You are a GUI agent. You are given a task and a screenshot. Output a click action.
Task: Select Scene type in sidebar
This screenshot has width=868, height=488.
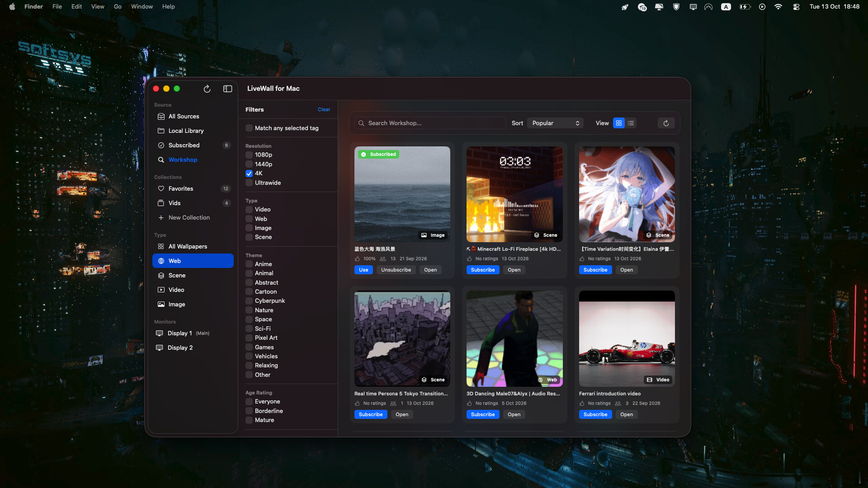[x=193, y=275]
